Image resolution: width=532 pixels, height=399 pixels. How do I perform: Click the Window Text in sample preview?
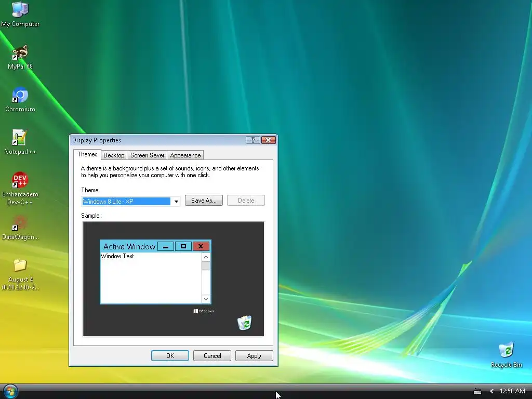(117, 256)
